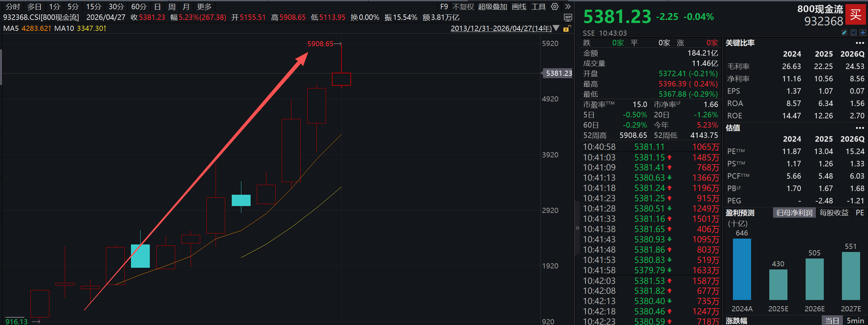Open more options for 关键比率 section

point(860,43)
